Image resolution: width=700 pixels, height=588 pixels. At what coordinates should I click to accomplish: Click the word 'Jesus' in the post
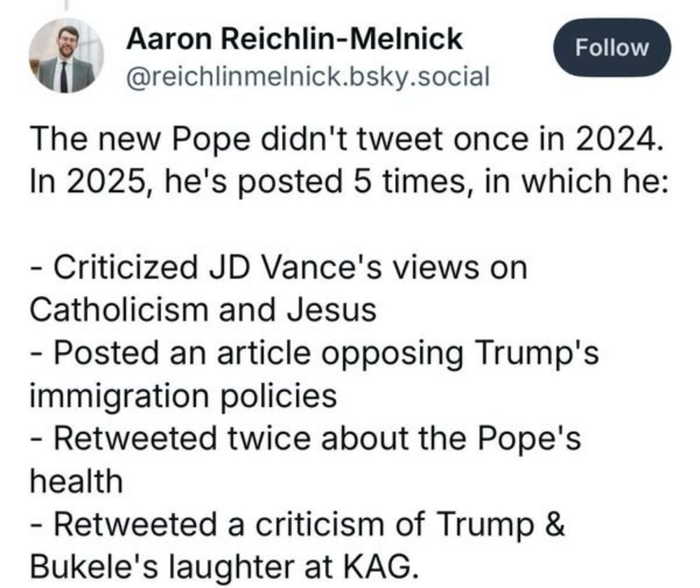pyautogui.click(x=332, y=310)
